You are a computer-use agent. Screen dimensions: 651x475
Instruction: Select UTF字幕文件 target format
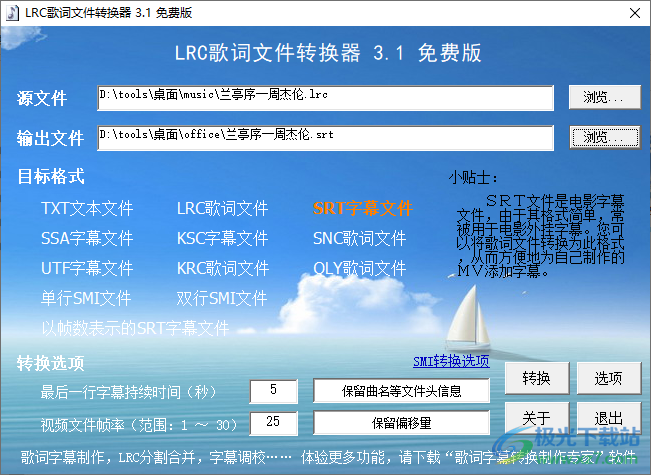pyautogui.click(x=87, y=268)
